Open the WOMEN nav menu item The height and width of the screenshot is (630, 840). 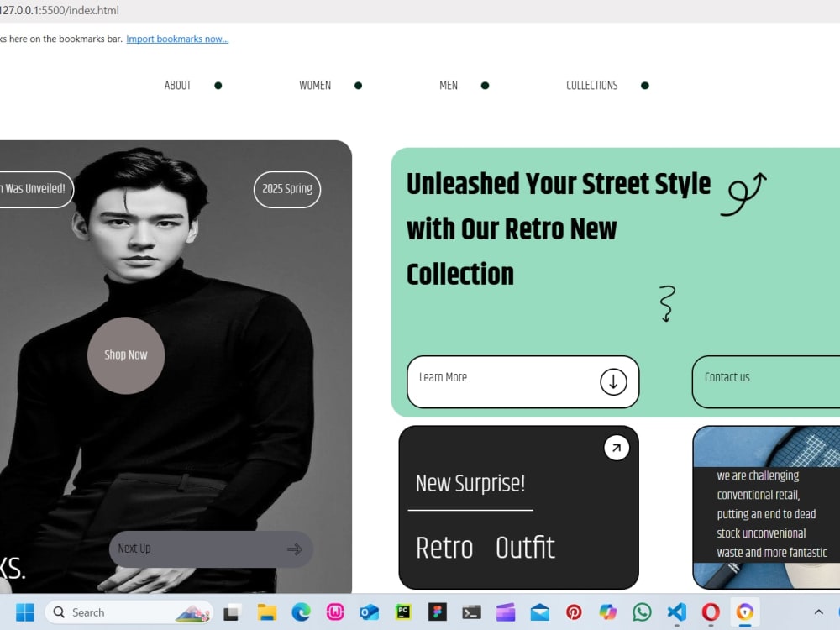point(315,86)
